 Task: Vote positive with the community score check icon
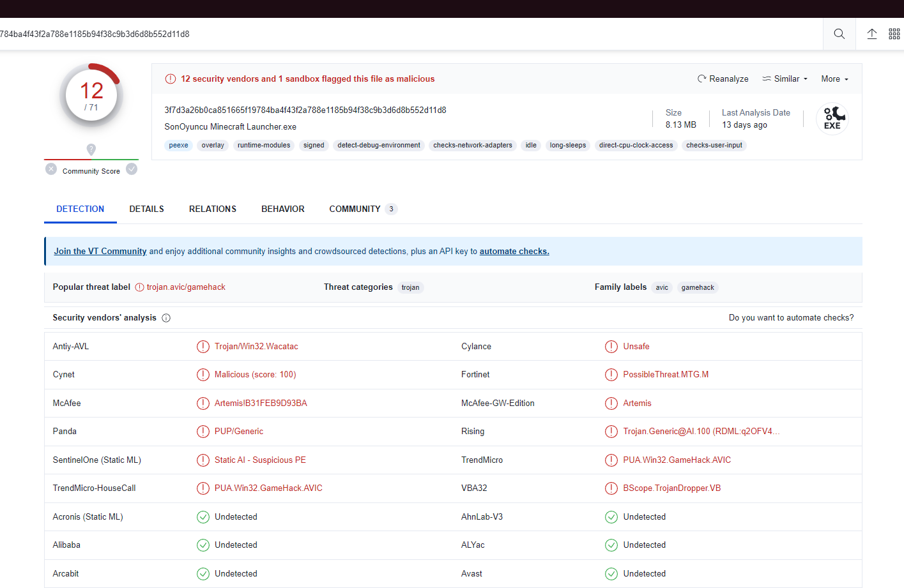coord(132,169)
